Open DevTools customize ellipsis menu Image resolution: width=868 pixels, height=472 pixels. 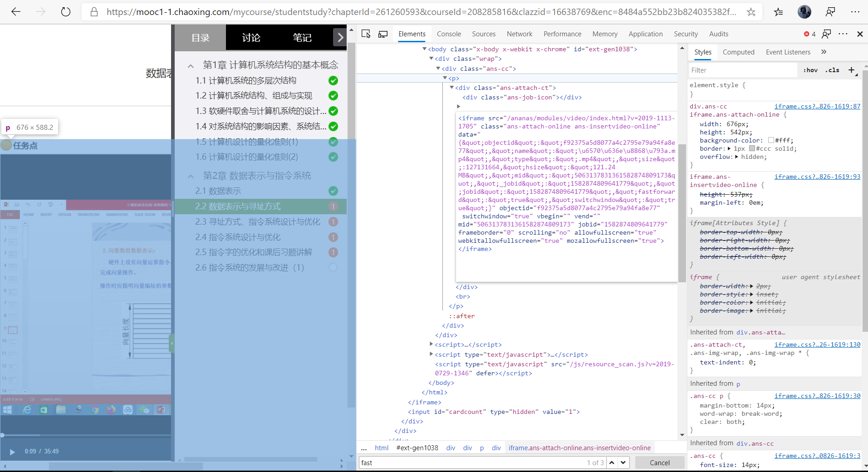(x=843, y=34)
